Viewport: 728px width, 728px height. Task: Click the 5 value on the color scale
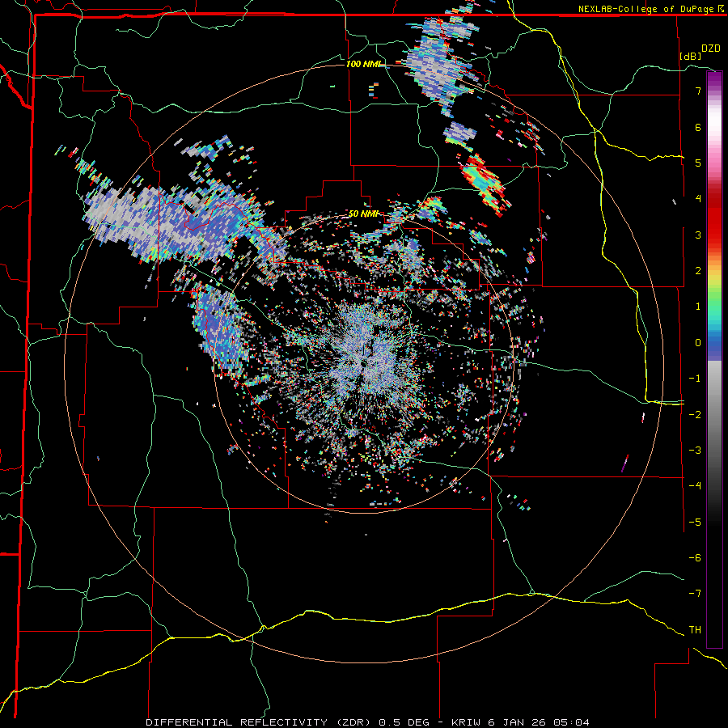pyautogui.click(x=698, y=163)
